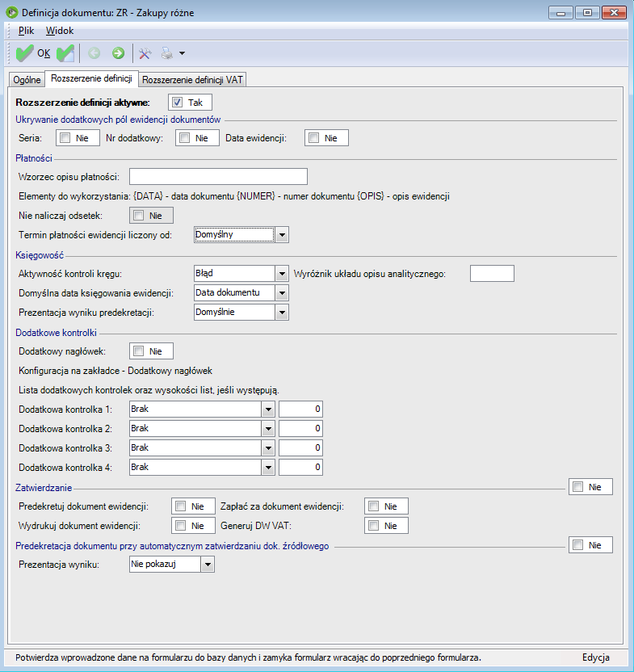Enable the Dodatkowy nagłówek checkbox
The image size is (634, 672).
point(138,351)
